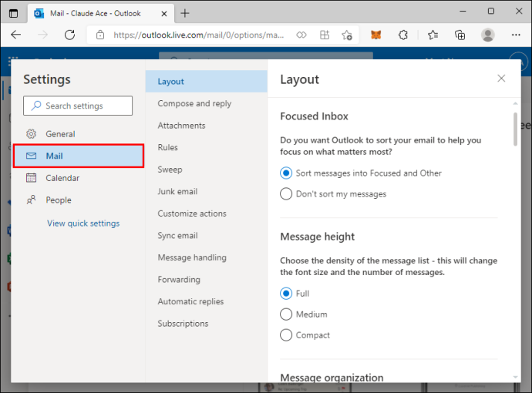Screen dimensions: 532x393
Task: Click the scroll down arrow in Layout pane
Action: point(515,377)
